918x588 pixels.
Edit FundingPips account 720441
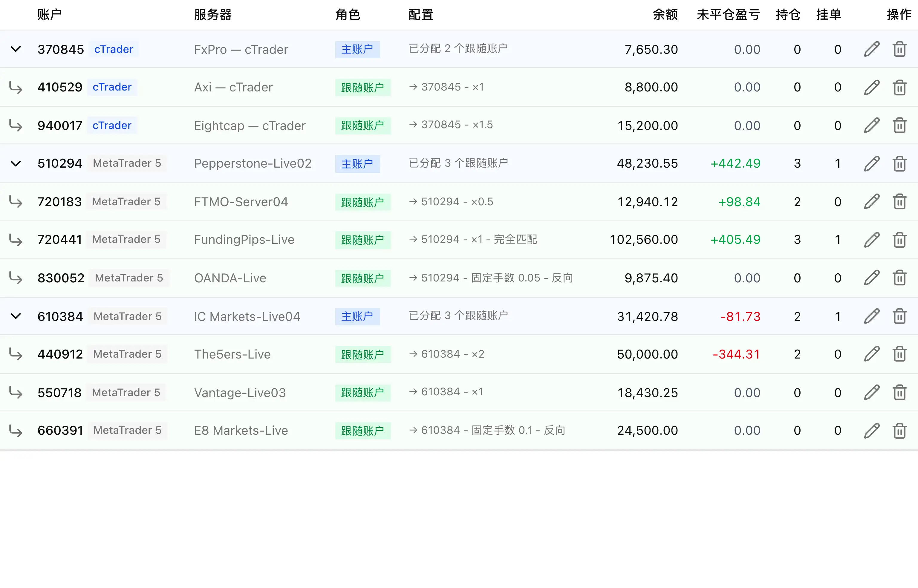[872, 240]
